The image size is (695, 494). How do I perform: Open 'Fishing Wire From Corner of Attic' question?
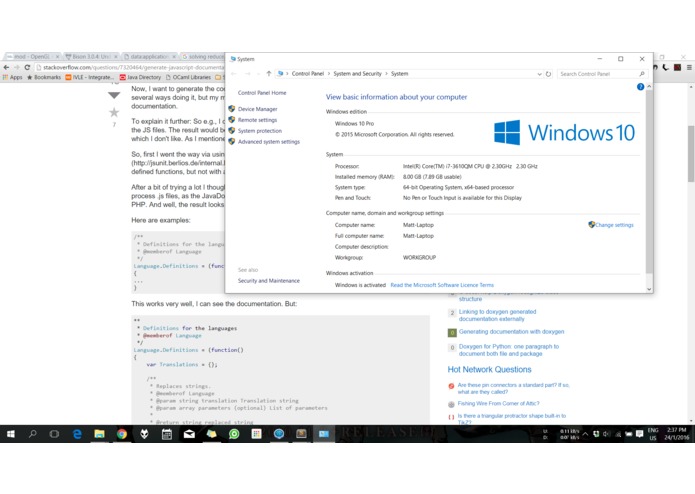tap(498, 404)
